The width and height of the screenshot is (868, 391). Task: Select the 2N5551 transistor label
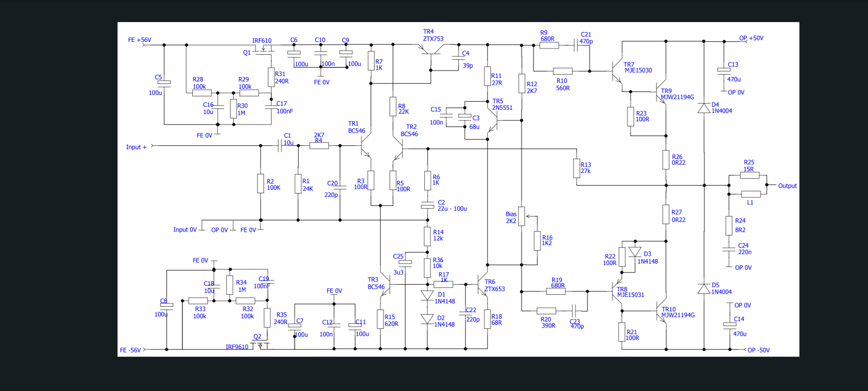tap(502, 108)
